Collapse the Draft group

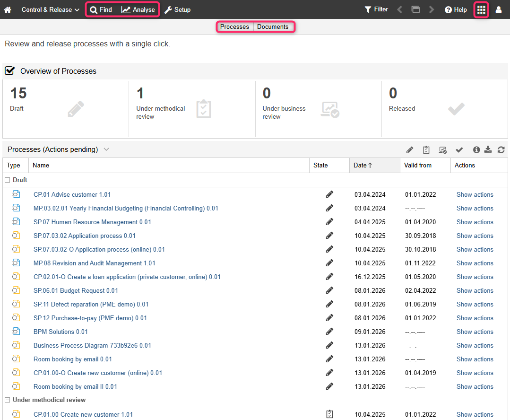point(7,180)
